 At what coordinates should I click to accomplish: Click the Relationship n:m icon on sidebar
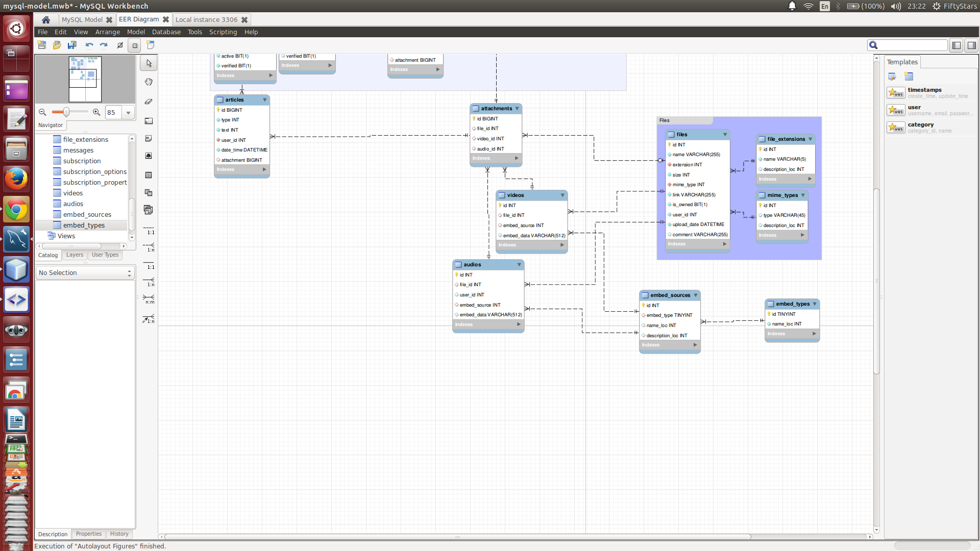point(149,300)
